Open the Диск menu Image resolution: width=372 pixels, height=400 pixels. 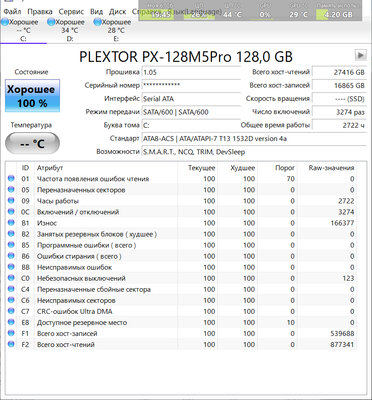point(117,11)
